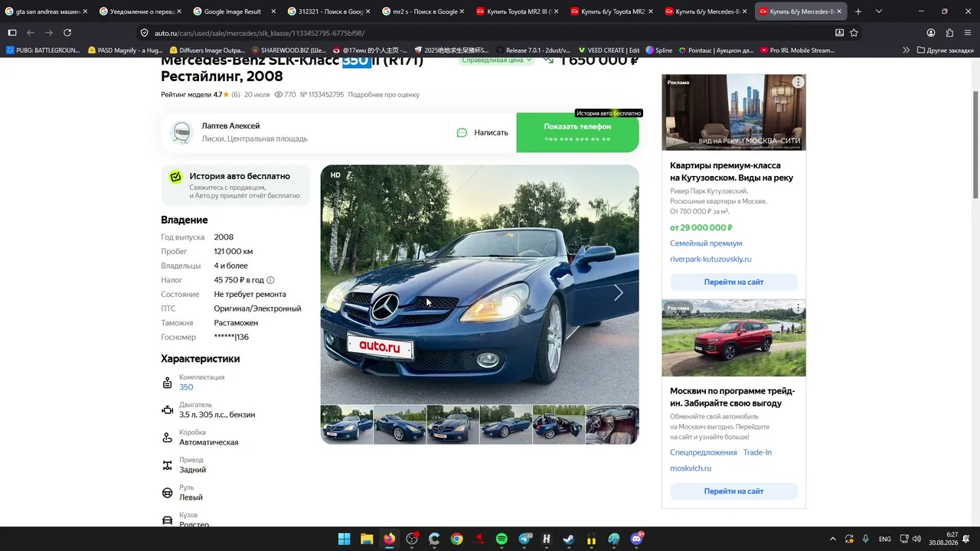Open Steam from the taskbar

[x=569, y=539]
